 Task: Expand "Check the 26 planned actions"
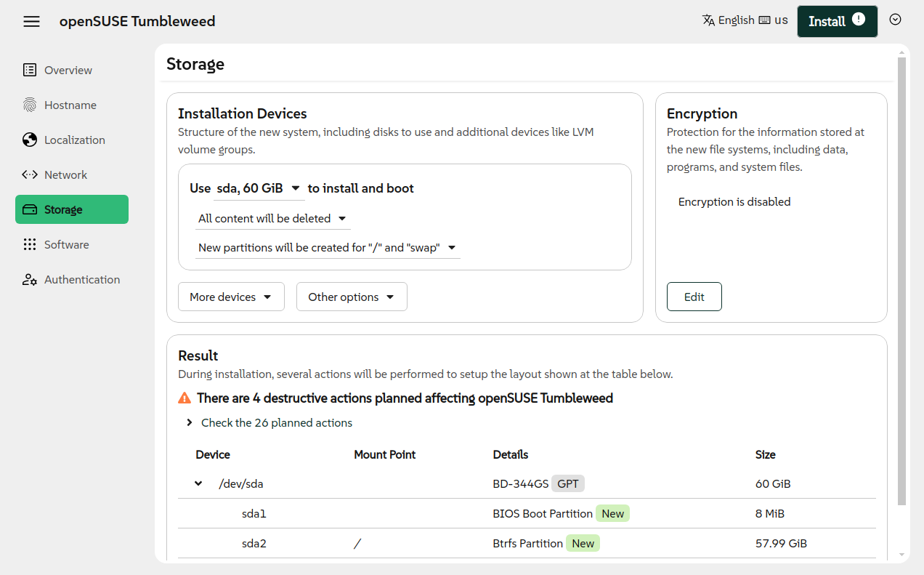coord(269,422)
